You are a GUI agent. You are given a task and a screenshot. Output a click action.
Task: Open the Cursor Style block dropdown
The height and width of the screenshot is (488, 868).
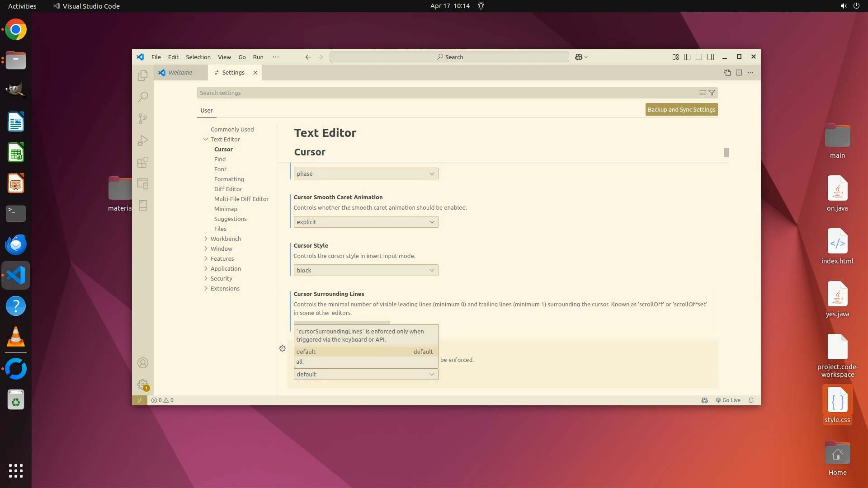366,270
